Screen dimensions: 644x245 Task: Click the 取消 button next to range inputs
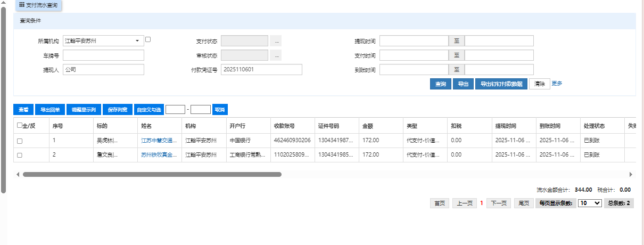pyautogui.click(x=219, y=109)
